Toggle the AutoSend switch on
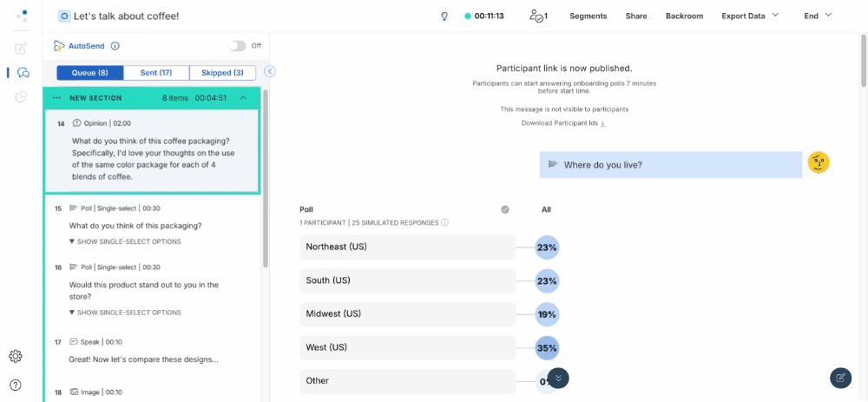This screenshot has width=868, height=402. (x=237, y=46)
